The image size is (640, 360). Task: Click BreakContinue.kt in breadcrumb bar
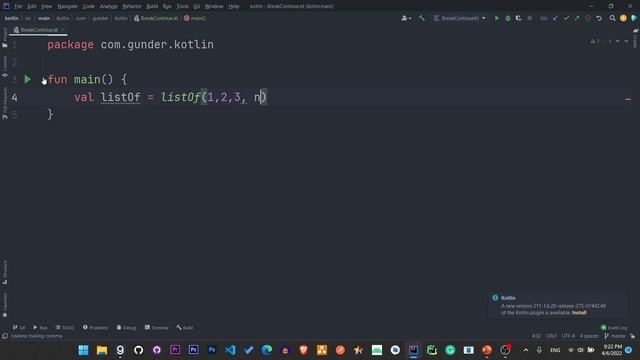click(156, 18)
